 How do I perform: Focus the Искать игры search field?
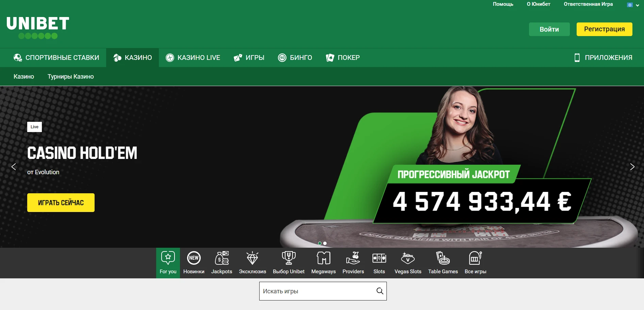(x=323, y=291)
